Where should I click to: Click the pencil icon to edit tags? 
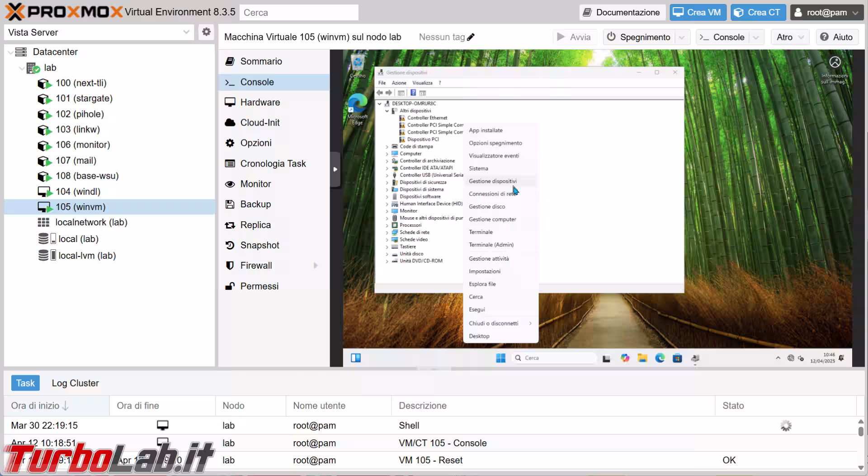pyautogui.click(x=471, y=37)
